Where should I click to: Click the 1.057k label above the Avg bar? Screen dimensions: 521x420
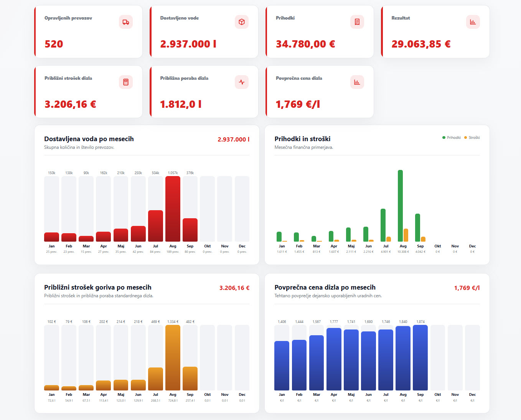click(x=173, y=173)
